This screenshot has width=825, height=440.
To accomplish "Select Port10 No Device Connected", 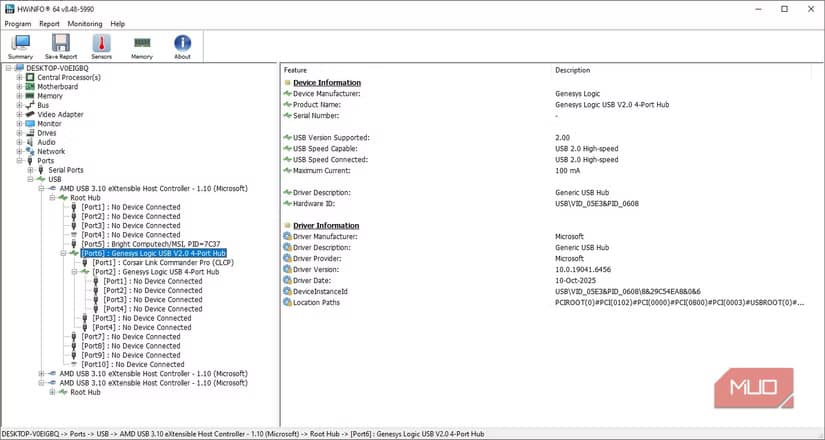I will click(133, 364).
